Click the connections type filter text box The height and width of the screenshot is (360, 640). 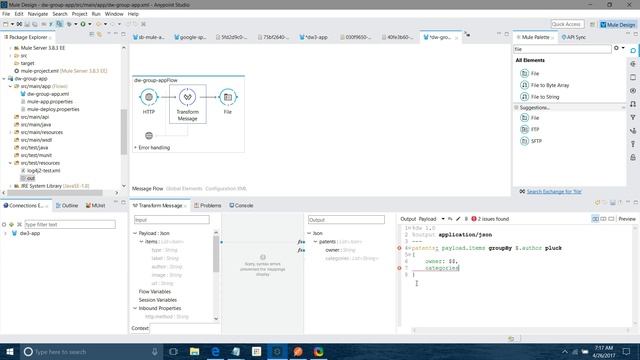pyautogui.click(x=70, y=224)
